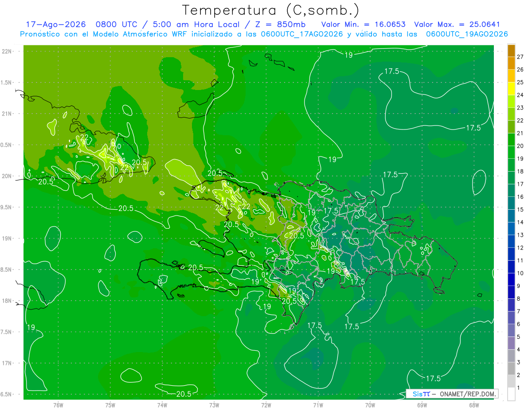Screen dimensions: 532x411
Task: Click longitude axis label "75W"
Action: pos(110,405)
